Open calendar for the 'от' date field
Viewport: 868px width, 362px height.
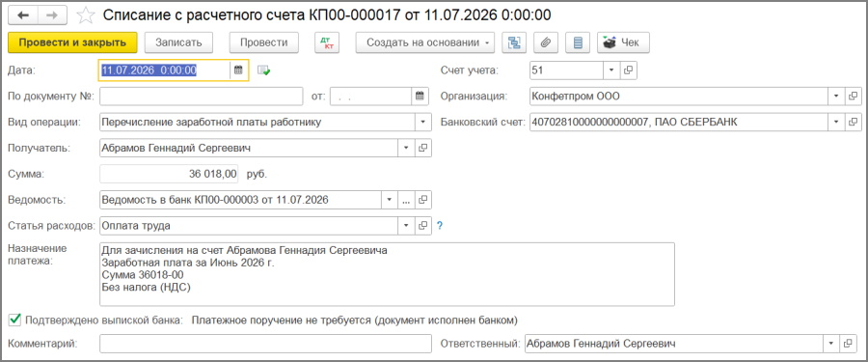420,96
